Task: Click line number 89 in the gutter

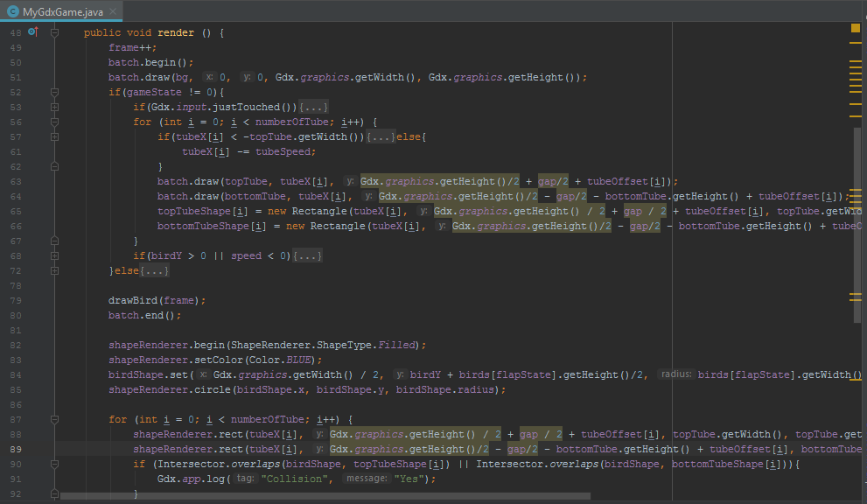Action: pos(16,450)
